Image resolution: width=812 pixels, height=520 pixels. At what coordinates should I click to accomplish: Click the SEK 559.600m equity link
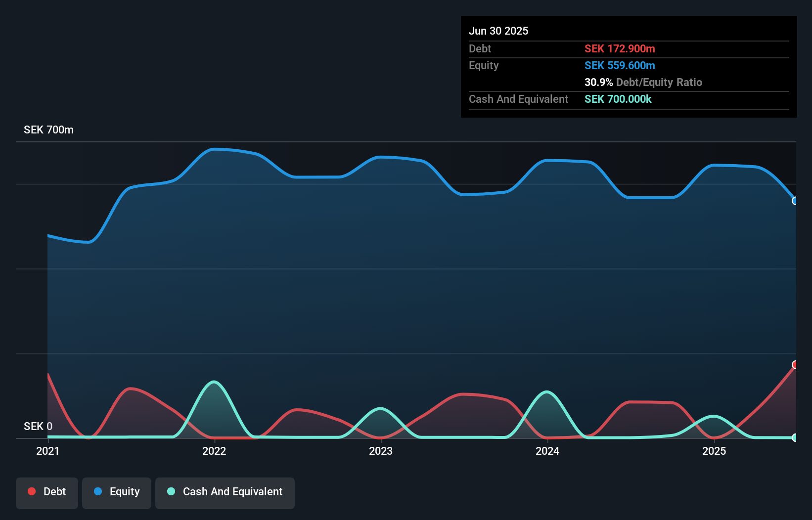pyautogui.click(x=620, y=65)
